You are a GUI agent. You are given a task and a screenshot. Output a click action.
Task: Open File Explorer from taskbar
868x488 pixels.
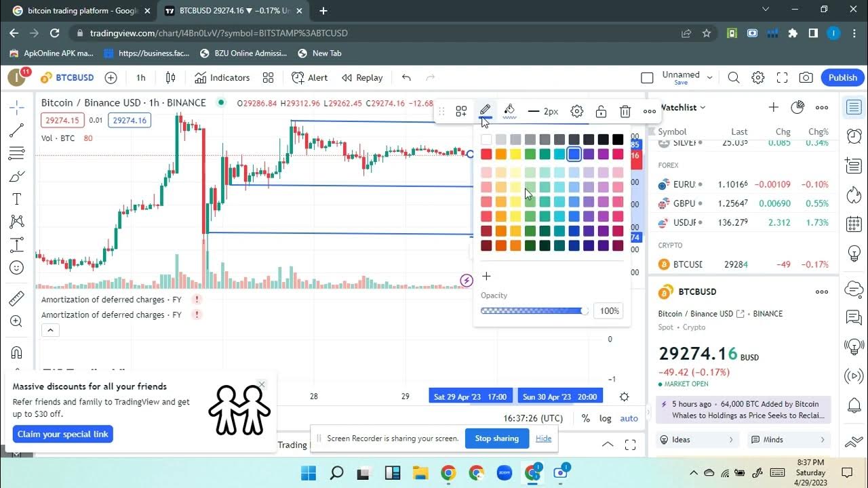(x=420, y=473)
